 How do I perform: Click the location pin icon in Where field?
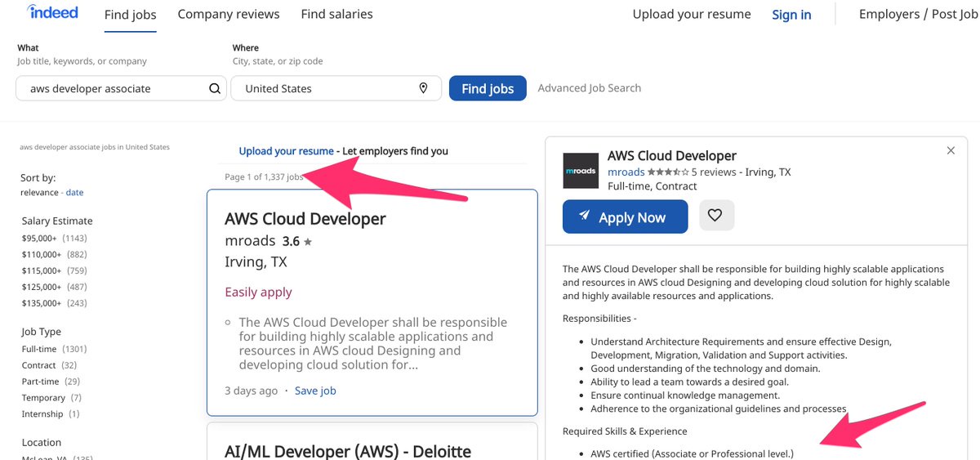coord(423,88)
